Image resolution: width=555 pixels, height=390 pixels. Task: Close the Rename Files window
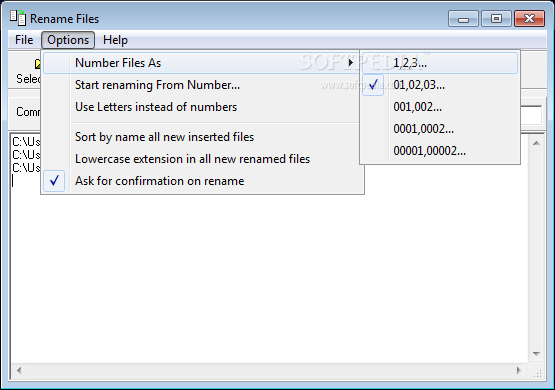coord(529,19)
